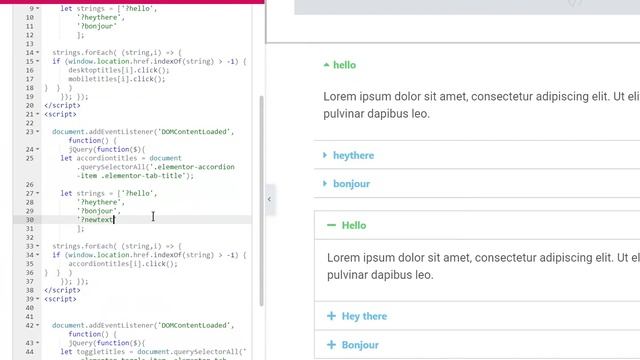Expand the "Hey there" toggle item

click(364, 316)
